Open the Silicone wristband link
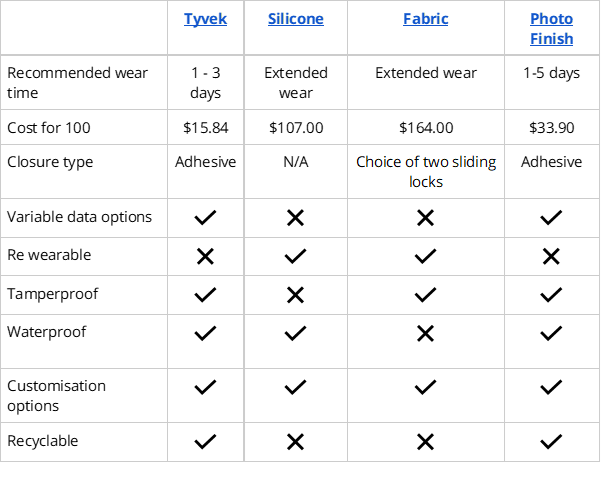The height and width of the screenshot is (488, 602). pyautogui.click(x=296, y=19)
